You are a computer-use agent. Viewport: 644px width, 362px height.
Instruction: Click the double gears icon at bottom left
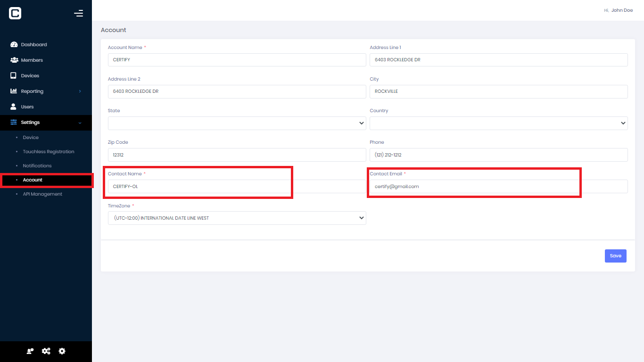(46, 351)
